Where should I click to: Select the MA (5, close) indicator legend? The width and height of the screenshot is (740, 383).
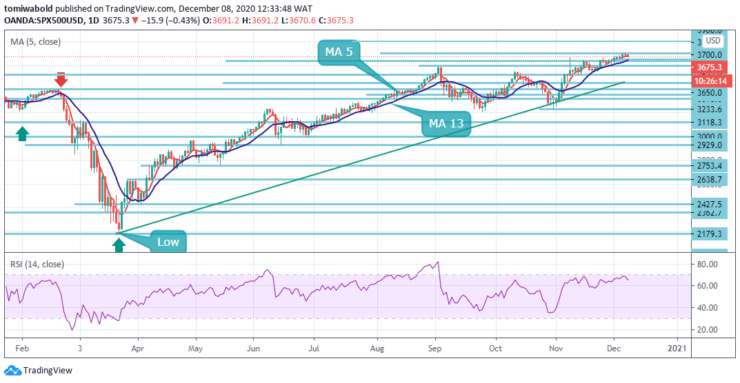pos(36,42)
